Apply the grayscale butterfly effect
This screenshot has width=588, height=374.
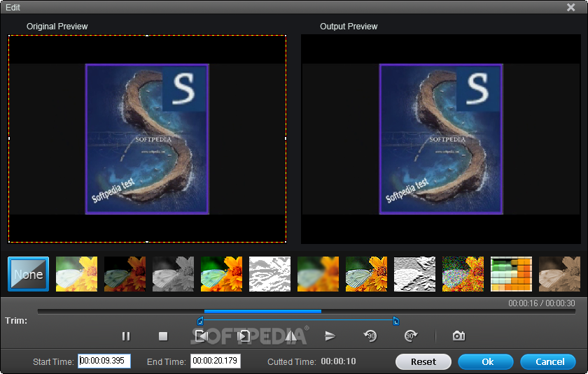[x=174, y=274]
